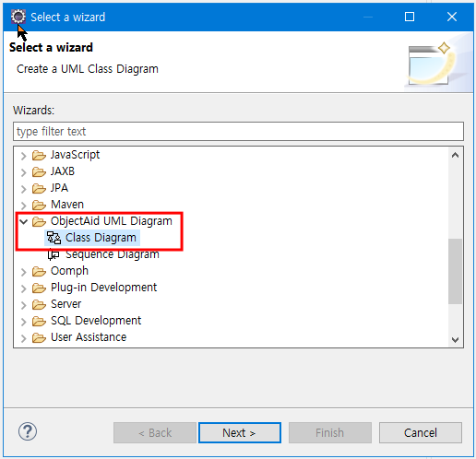Viewport: 476px width, 459px height.
Task: Click the User Assistance folder icon
Action: pyautogui.click(x=39, y=337)
